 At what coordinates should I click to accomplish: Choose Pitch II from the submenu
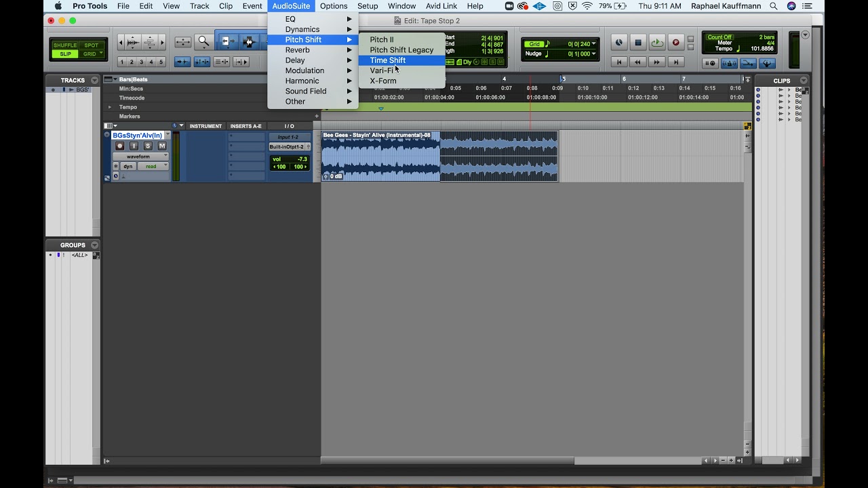point(401,39)
